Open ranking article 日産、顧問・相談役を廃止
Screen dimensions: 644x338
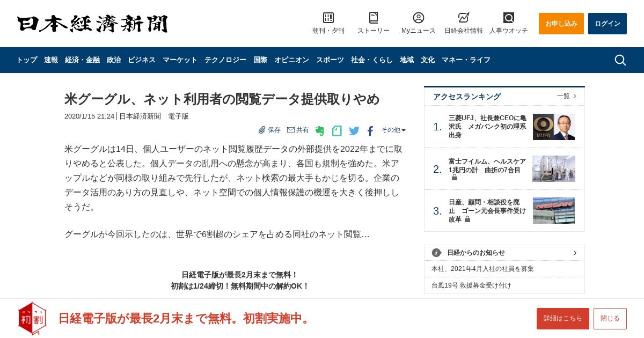pyautogui.click(x=487, y=211)
